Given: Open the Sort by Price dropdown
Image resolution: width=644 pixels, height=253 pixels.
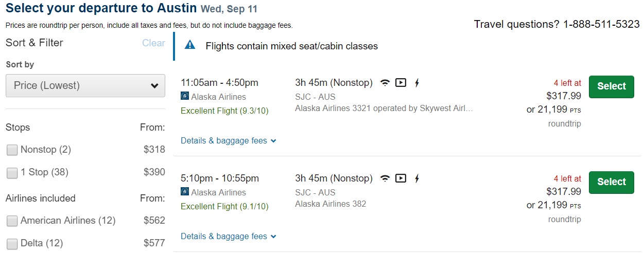Looking at the screenshot, I should coord(85,85).
